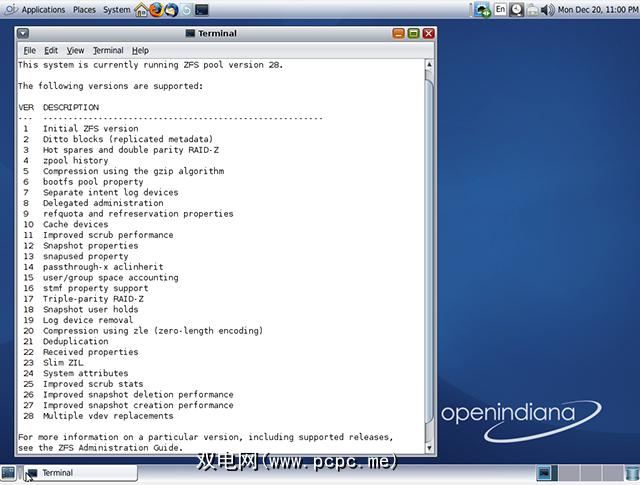Launch terminal from the top panel icon
The width and height of the screenshot is (640, 485).
point(202,9)
